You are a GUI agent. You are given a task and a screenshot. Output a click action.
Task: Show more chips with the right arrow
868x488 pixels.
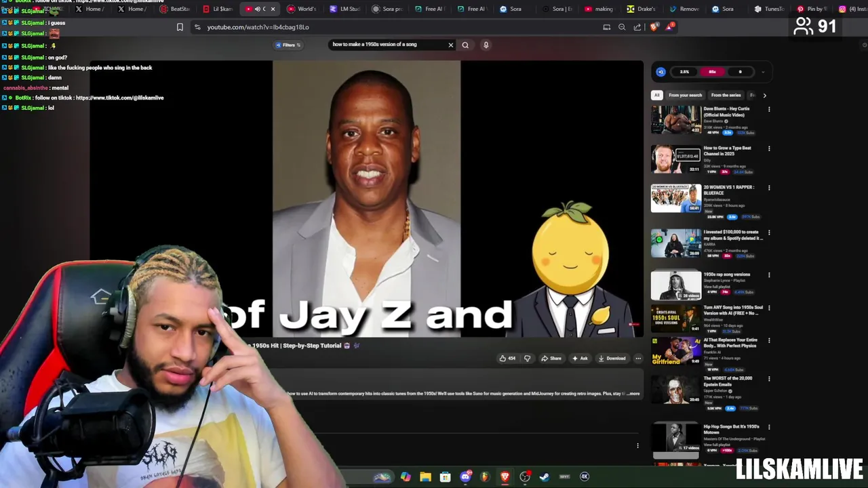tap(764, 95)
